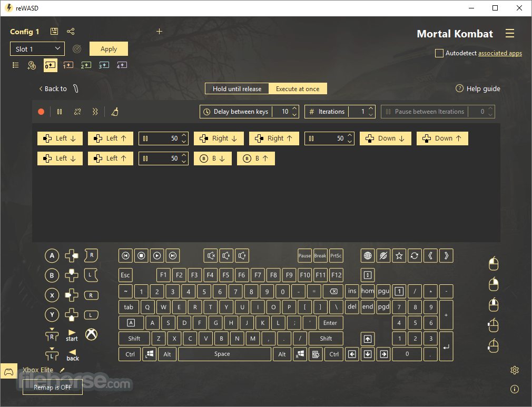Open preferences gear icon
Image resolution: width=532 pixels, height=407 pixels.
[x=515, y=370]
